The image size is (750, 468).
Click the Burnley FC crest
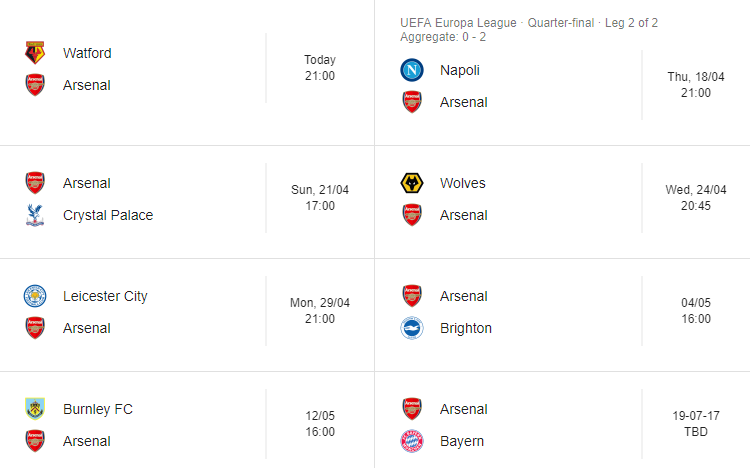click(35, 409)
